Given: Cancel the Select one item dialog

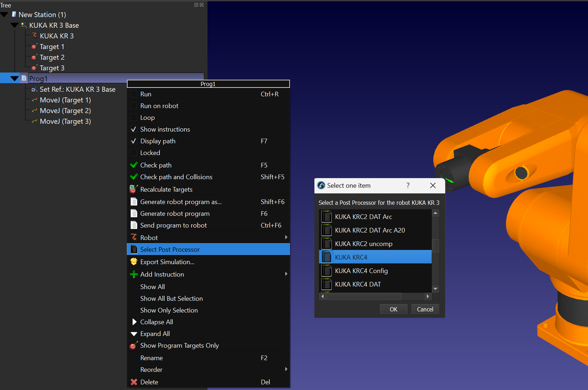Looking at the screenshot, I should (x=425, y=309).
